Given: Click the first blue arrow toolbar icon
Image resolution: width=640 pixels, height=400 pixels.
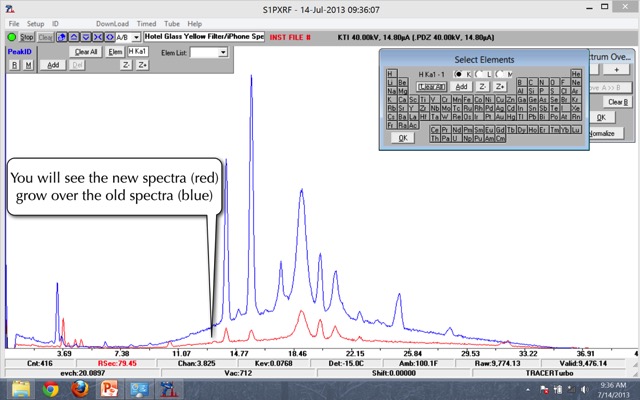Looking at the screenshot, I should [62, 36].
